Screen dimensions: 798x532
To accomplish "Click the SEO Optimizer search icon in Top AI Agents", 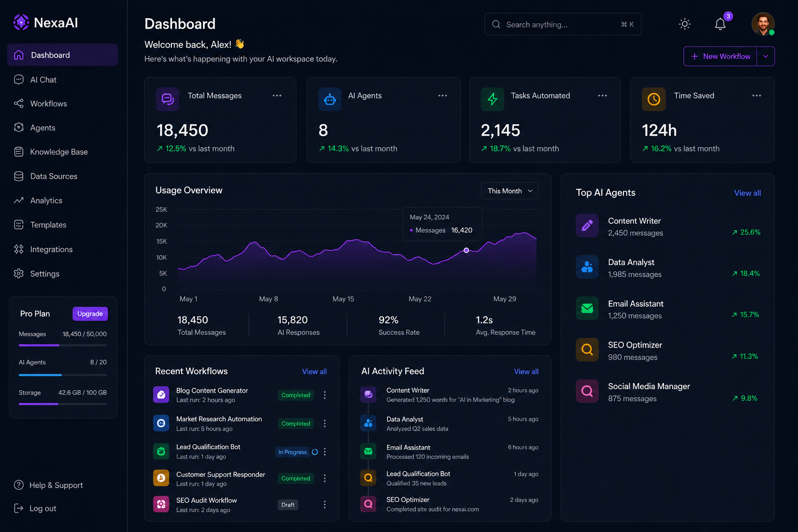I will coord(587,350).
